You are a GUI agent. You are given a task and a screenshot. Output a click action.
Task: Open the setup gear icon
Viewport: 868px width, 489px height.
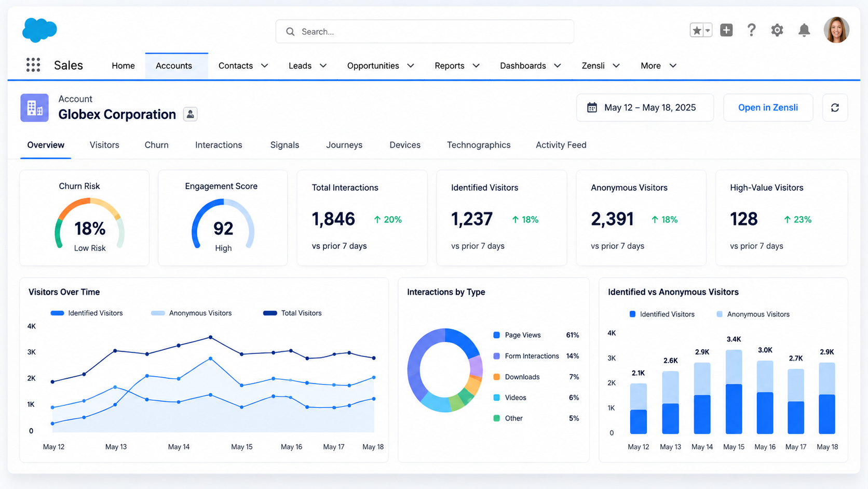tap(777, 30)
